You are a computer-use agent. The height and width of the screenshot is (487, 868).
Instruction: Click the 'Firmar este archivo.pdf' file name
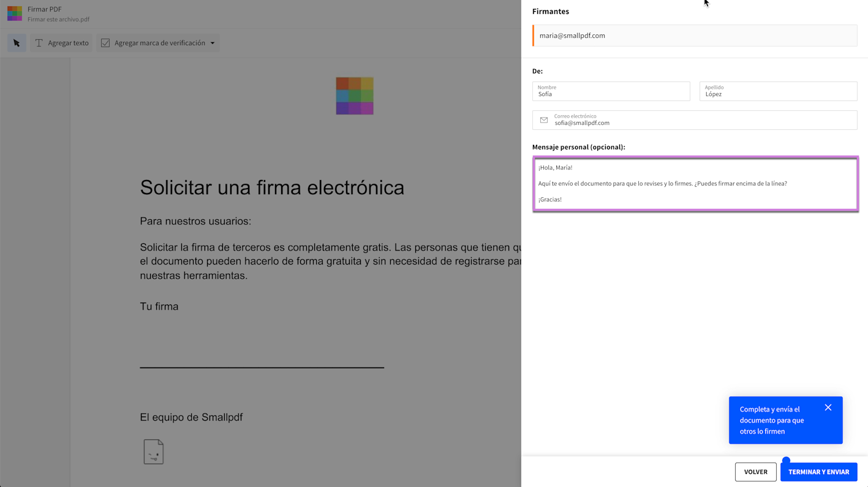click(58, 20)
